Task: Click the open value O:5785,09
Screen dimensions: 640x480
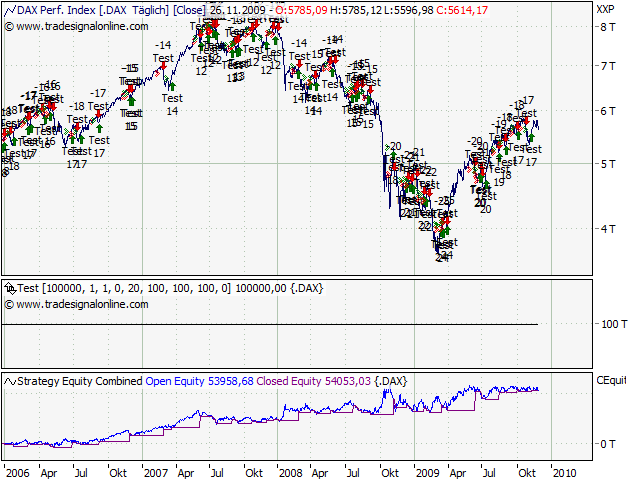Action: tap(301, 10)
